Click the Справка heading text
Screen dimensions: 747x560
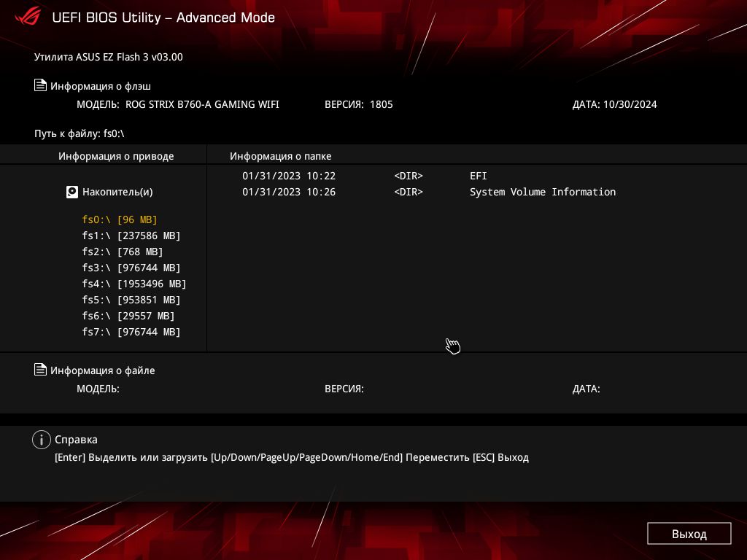click(x=76, y=440)
